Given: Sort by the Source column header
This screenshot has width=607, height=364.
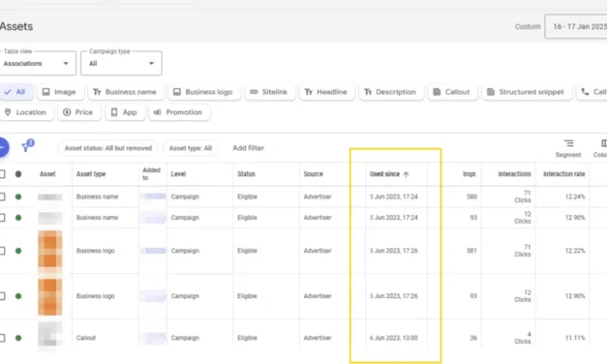Looking at the screenshot, I should (313, 174).
